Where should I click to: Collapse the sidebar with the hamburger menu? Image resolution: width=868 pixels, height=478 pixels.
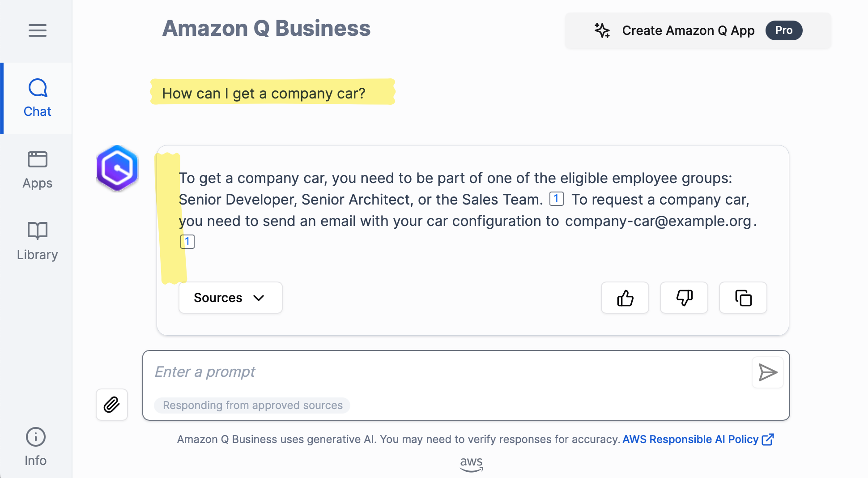tap(37, 30)
